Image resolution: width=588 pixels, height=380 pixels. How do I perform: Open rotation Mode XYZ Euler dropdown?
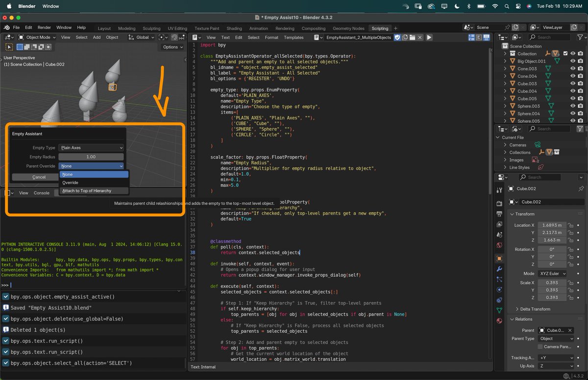pos(552,274)
